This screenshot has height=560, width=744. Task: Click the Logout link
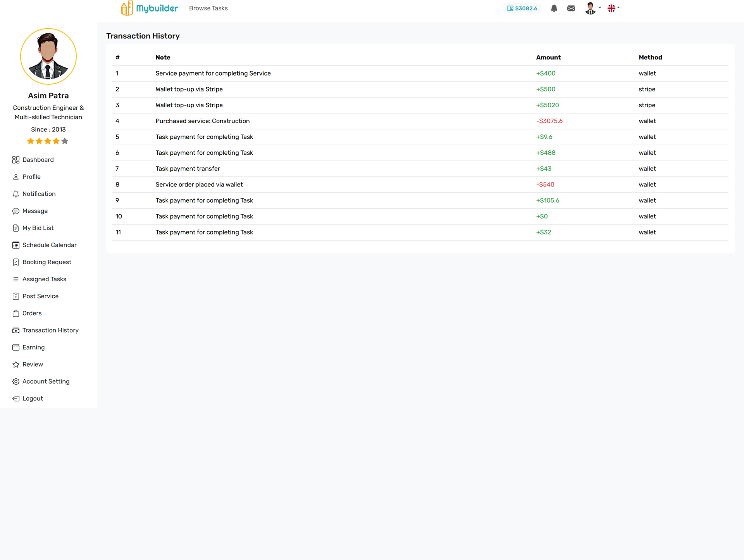point(33,398)
